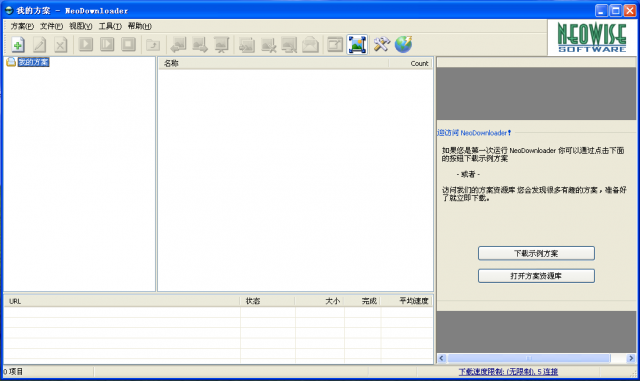The image size is (640, 381).
Task: Click the 状态 column header
Action: pos(267,301)
